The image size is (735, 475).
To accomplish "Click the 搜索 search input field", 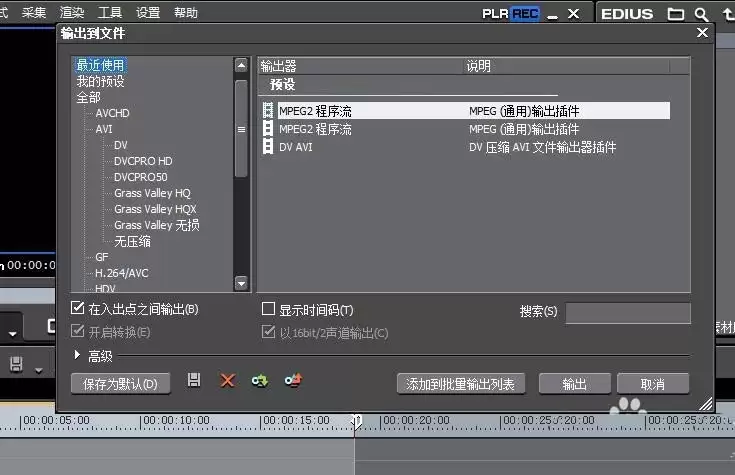I will [x=628, y=313].
